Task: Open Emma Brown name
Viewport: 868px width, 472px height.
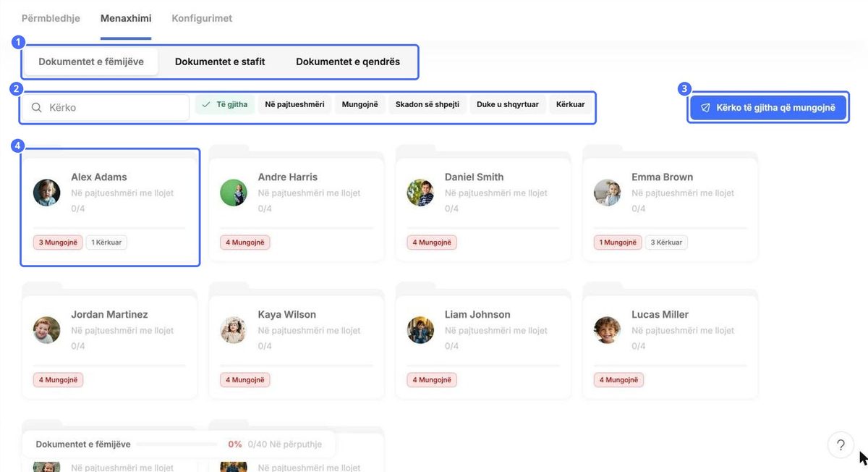Action: (662, 177)
